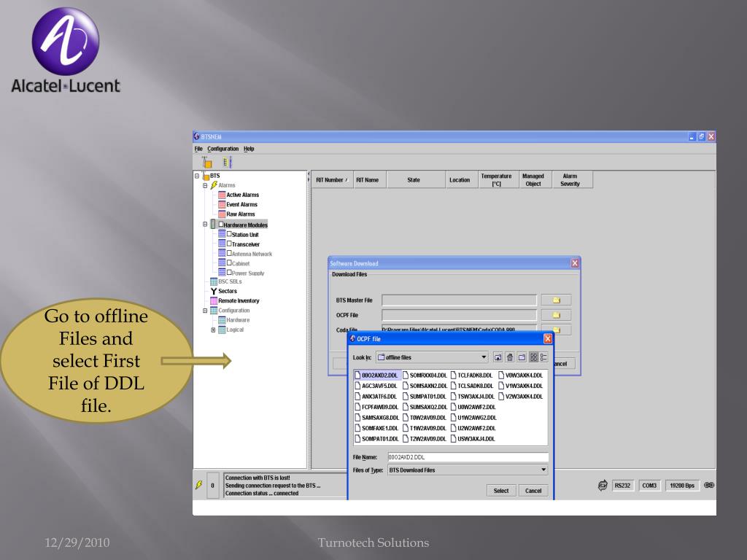
Task: Select Raw Alarms in the tree
Action: (x=241, y=214)
